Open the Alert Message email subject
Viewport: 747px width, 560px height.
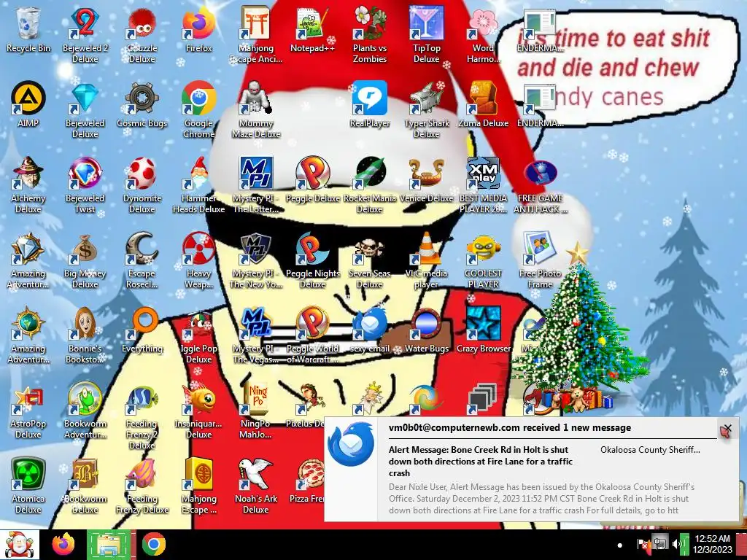click(x=480, y=461)
